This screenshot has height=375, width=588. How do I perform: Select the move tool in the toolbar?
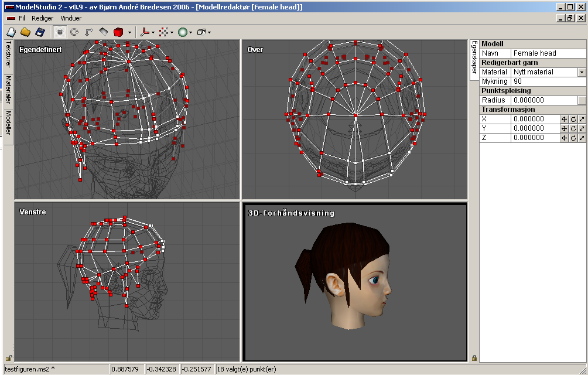click(60, 32)
